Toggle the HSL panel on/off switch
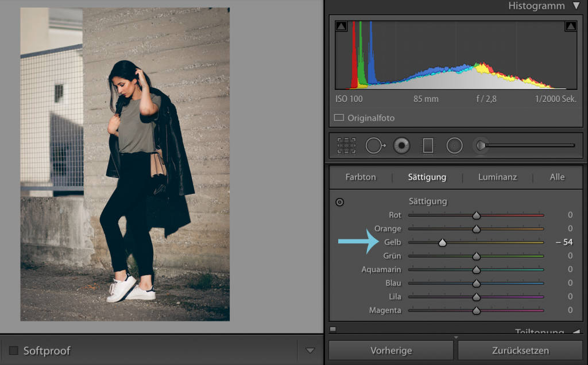Viewport: 588px width, 365px height. pos(333,329)
